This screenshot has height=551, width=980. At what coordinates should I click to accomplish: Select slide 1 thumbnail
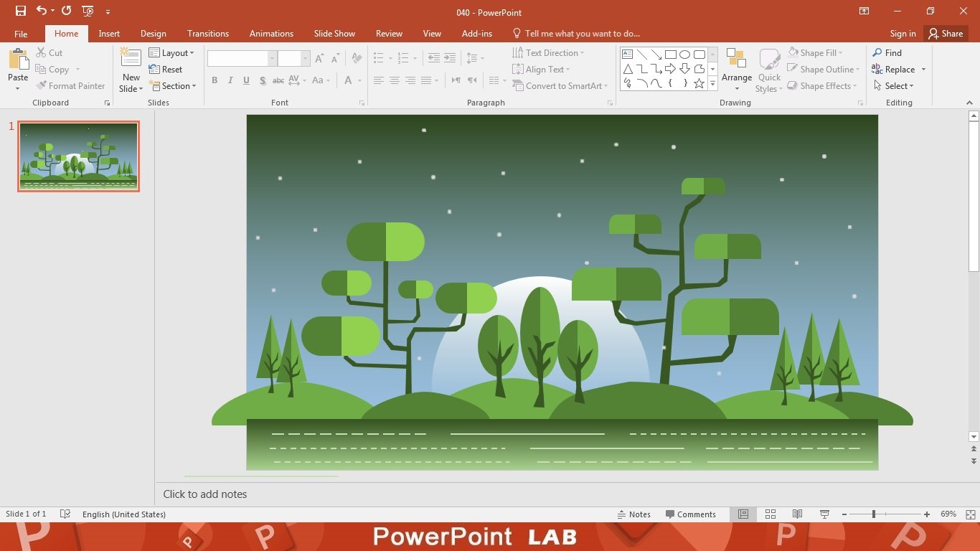point(79,156)
